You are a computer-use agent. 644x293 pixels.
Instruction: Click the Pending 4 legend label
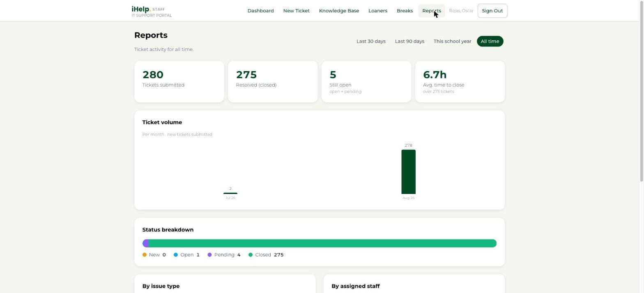[x=227, y=255]
